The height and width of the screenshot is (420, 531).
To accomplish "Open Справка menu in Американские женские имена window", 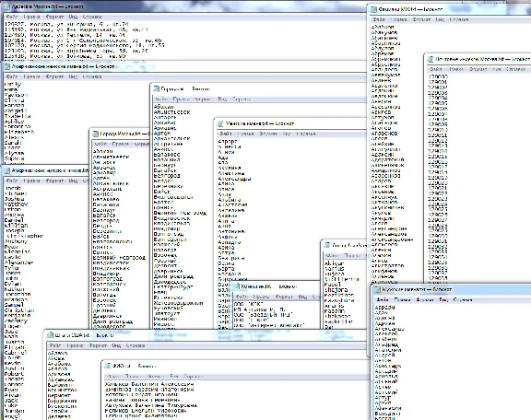I will 92,76.
